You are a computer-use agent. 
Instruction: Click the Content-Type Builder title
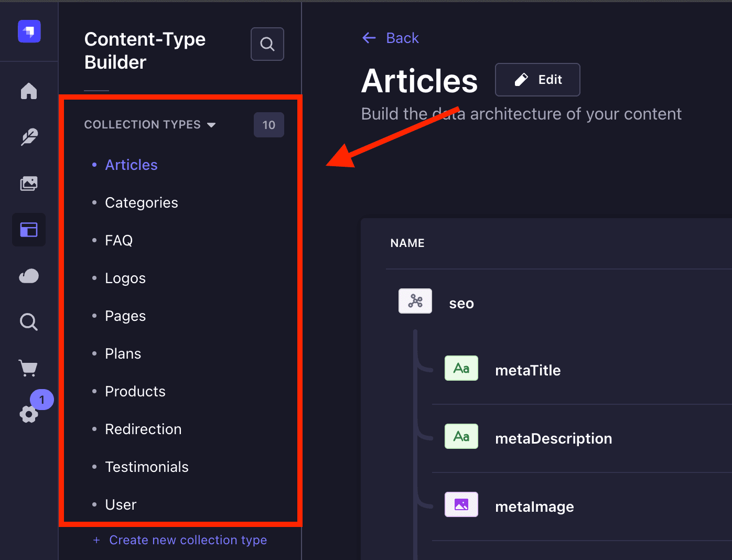click(145, 50)
